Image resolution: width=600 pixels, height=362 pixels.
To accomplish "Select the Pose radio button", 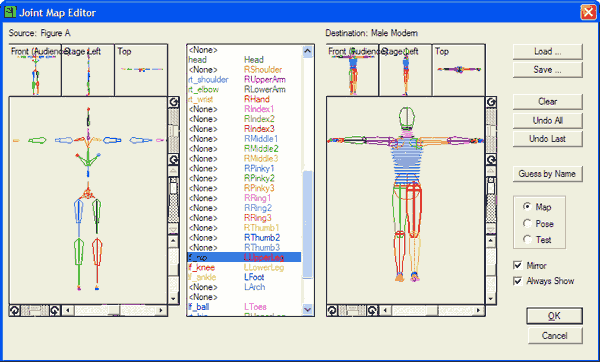I will [527, 223].
